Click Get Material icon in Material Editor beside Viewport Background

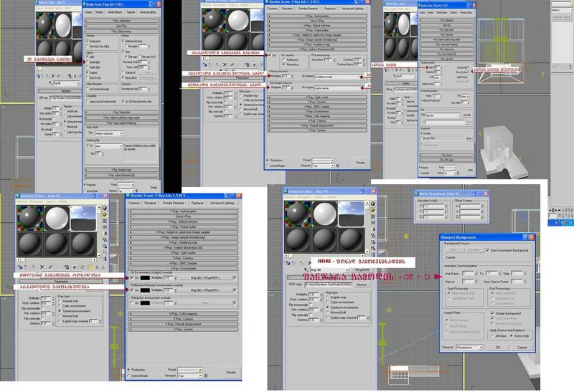pos(288,263)
